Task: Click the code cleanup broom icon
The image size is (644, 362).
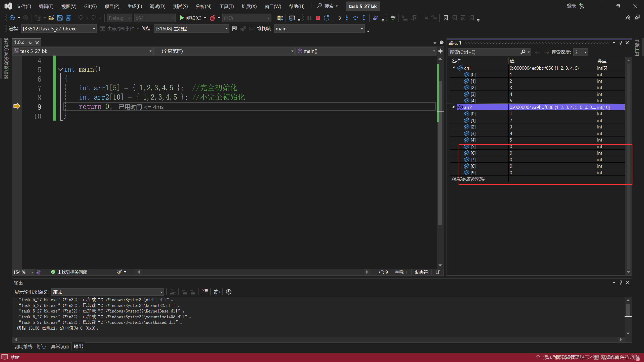Action: click(x=120, y=272)
